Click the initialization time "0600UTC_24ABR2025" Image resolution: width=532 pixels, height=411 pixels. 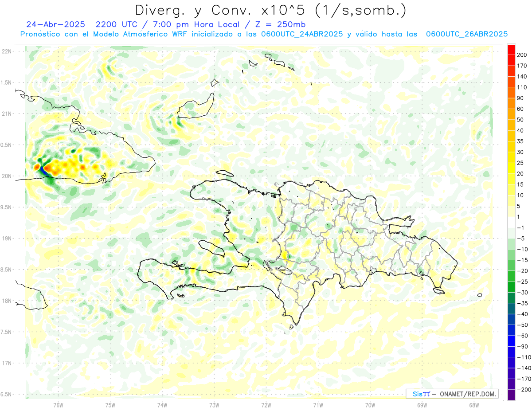coord(301,34)
